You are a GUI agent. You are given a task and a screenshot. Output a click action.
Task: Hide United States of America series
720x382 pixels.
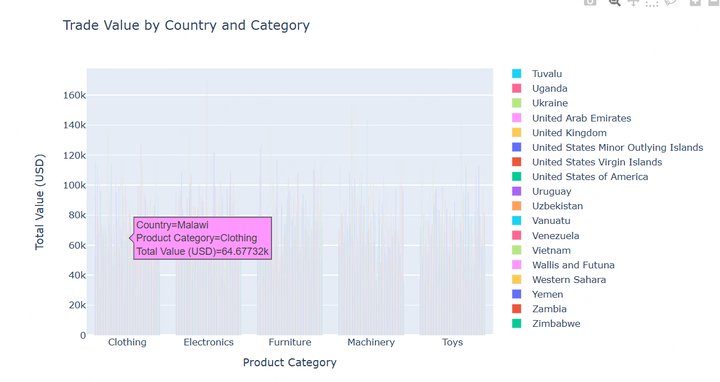click(x=580, y=177)
